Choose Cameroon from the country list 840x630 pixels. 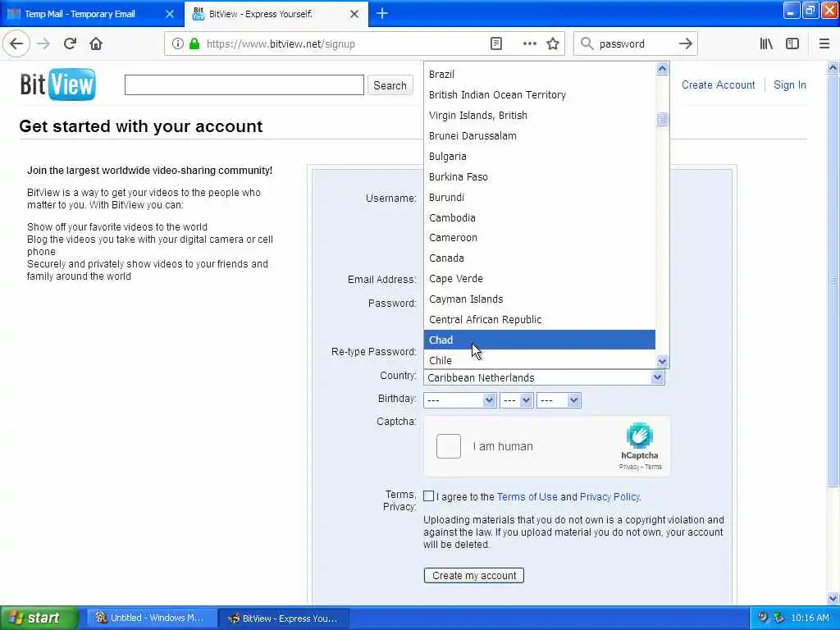(x=540, y=237)
